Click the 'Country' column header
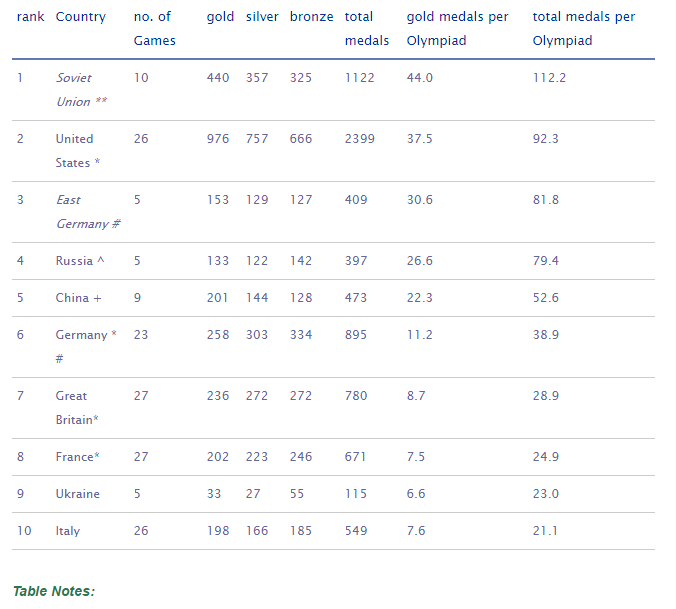 click(x=81, y=17)
